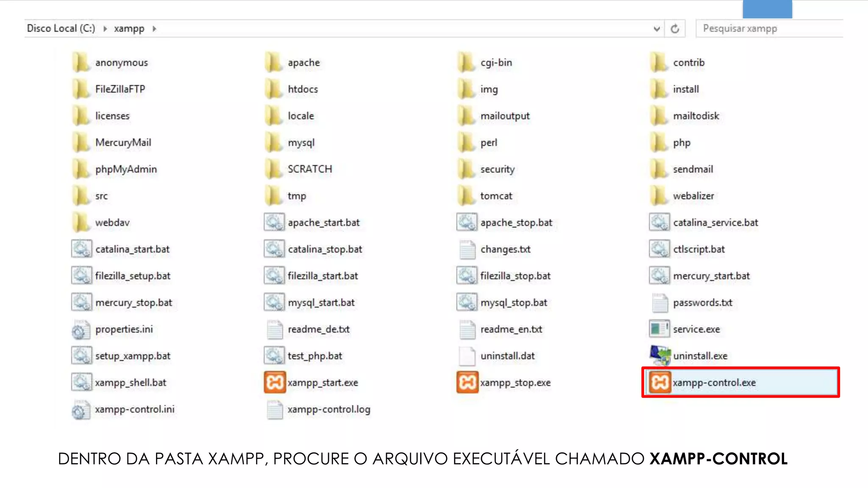Select the readme_en.txt file name

pos(511,329)
